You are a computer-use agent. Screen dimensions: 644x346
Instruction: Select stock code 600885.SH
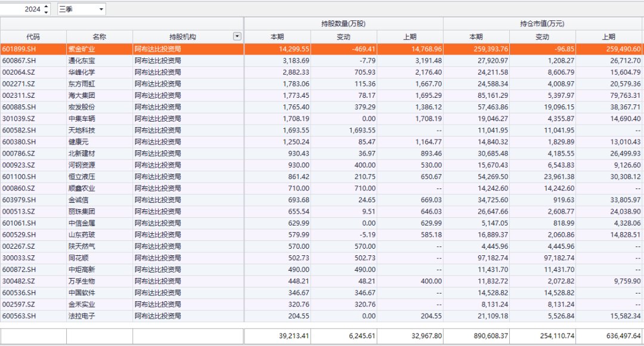point(19,107)
